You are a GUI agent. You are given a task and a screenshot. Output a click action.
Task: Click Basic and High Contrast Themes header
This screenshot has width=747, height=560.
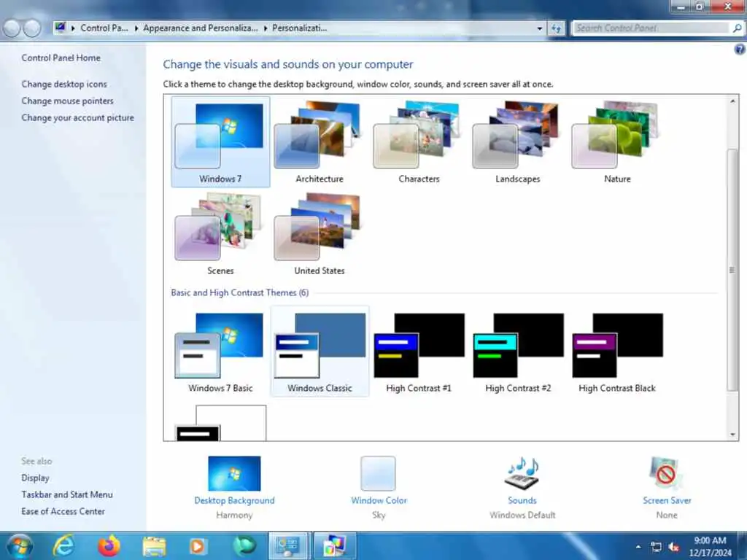(x=239, y=292)
